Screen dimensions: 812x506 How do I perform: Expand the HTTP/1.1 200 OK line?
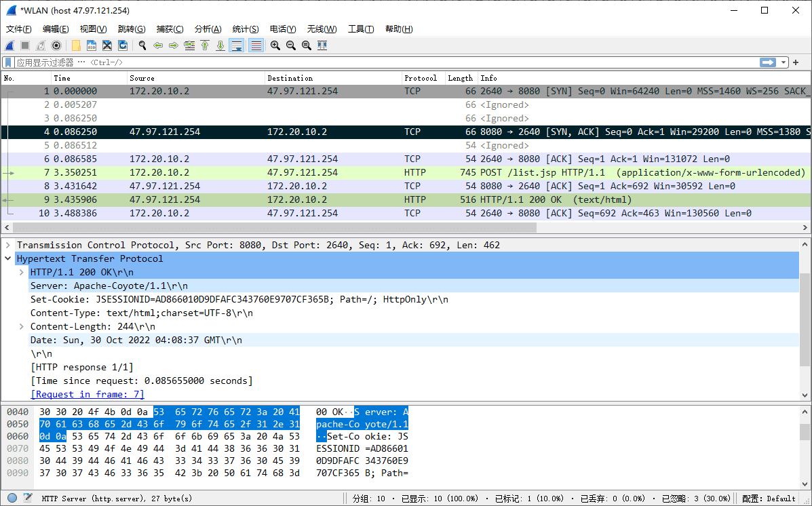pos(22,272)
